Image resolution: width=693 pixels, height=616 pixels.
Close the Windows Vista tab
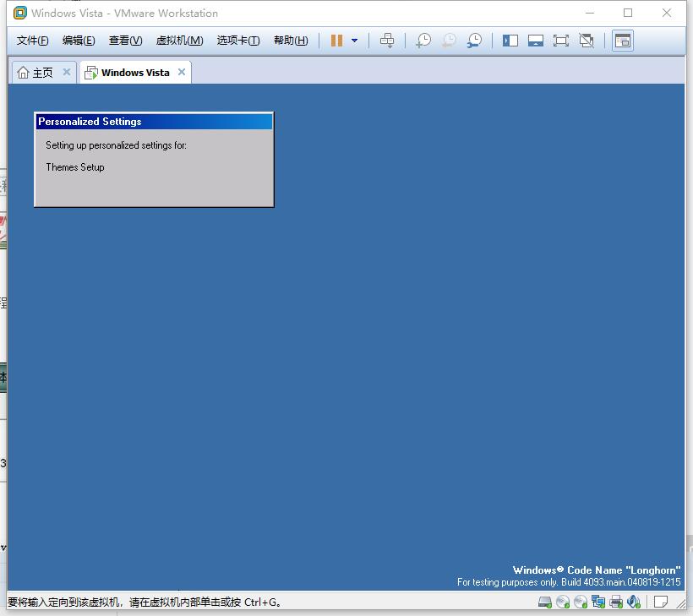(x=182, y=72)
